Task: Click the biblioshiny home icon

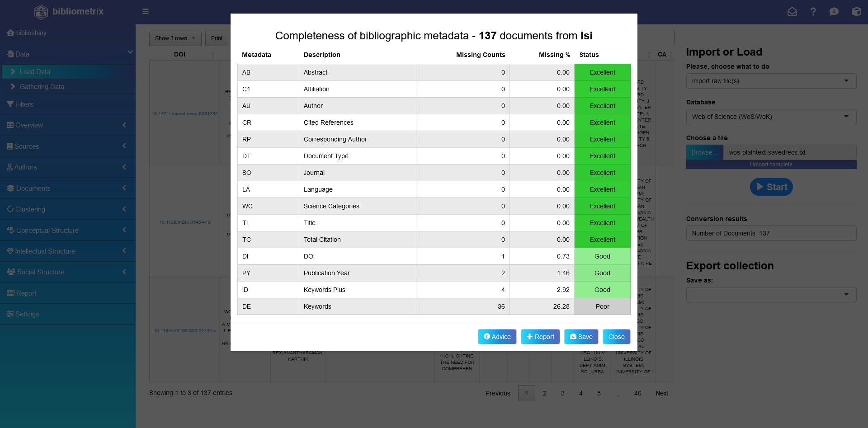Action: pyautogui.click(x=10, y=33)
